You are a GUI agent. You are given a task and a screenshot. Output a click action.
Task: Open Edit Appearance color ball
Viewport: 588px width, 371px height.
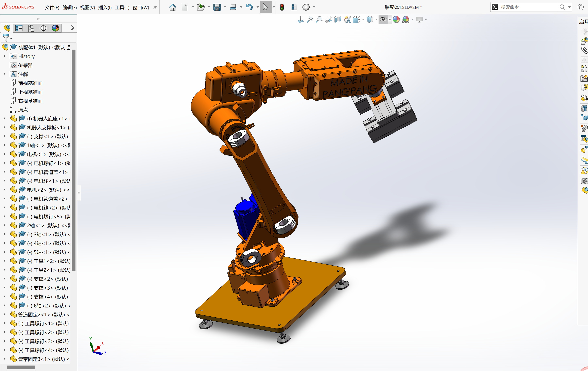(396, 20)
